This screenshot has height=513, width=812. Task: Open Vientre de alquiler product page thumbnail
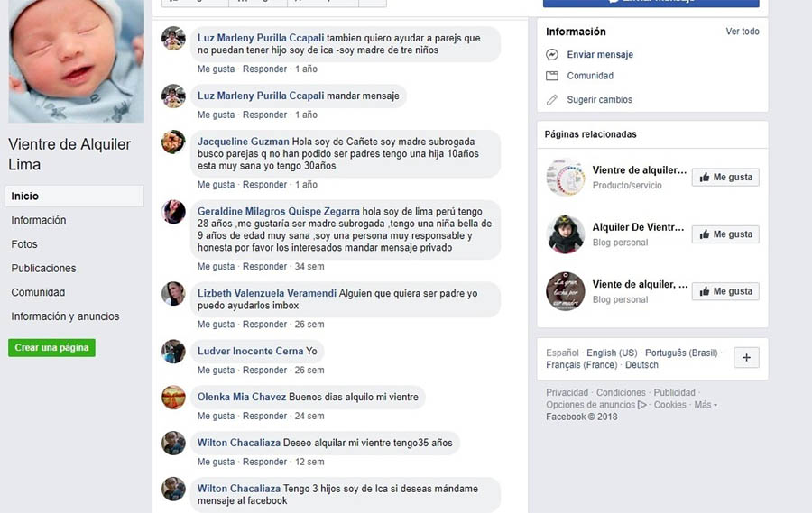point(566,177)
